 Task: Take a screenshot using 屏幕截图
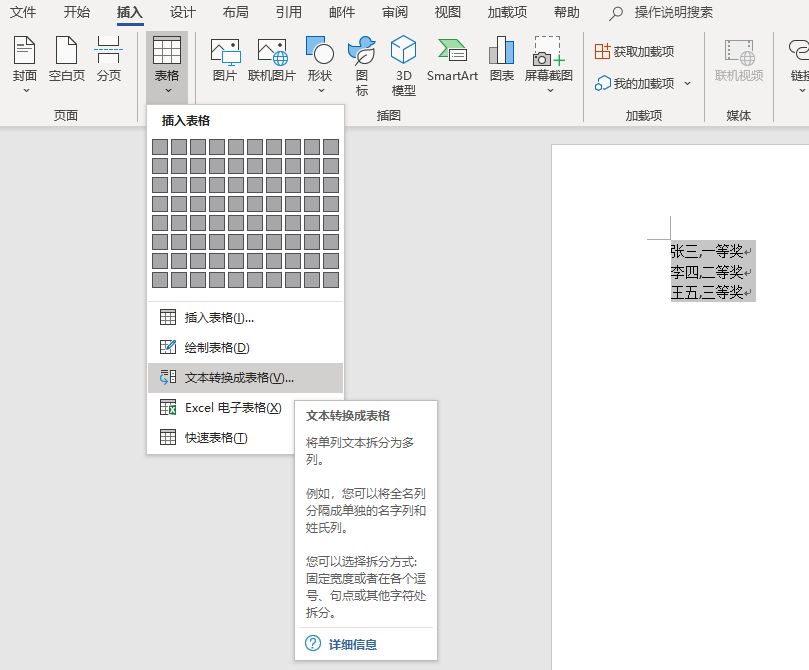[548, 62]
